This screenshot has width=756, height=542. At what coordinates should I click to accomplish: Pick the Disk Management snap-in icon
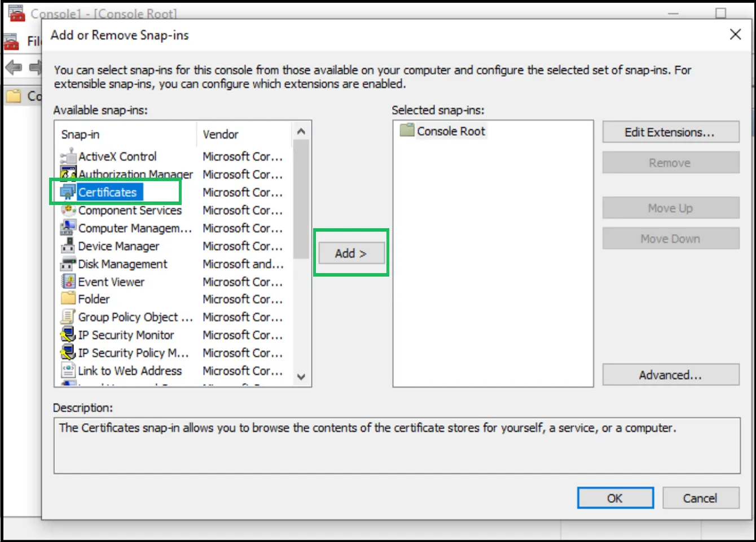pos(68,264)
